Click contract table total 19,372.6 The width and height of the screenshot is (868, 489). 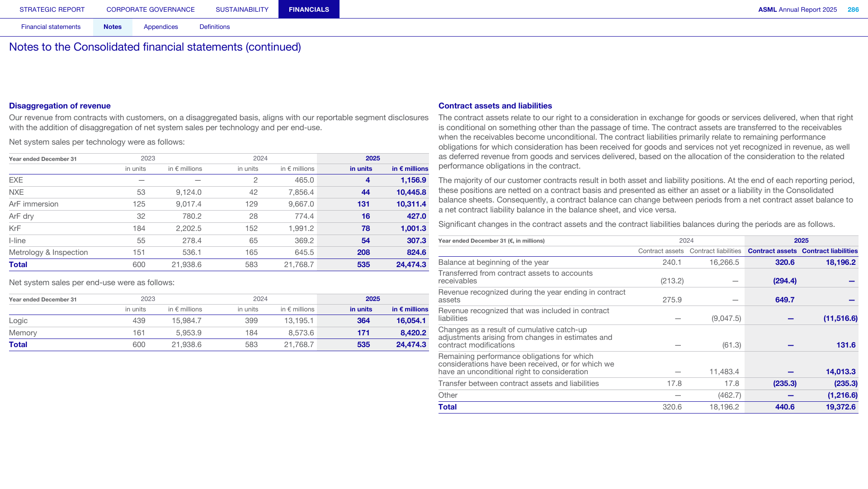pyautogui.click(x=840, y=407)
